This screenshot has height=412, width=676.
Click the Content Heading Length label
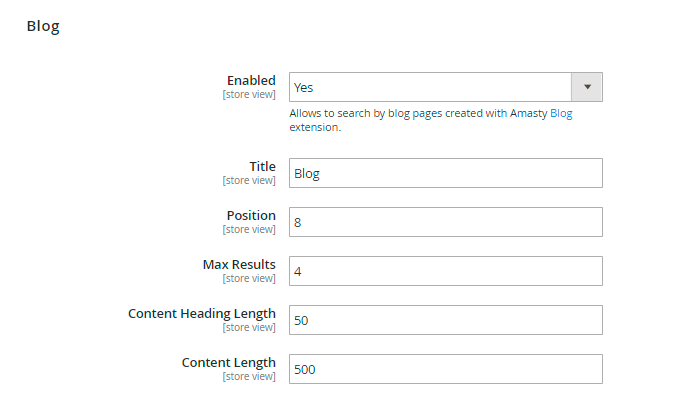pyautogui.click(x=202, y=313)
